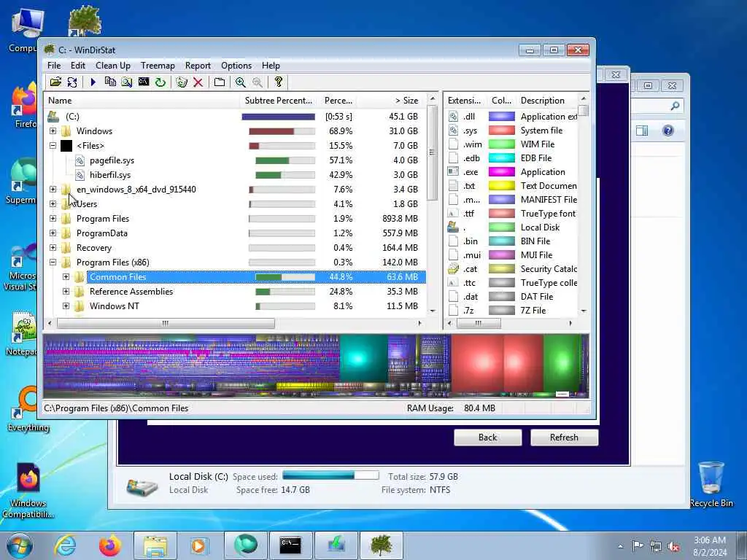Screen dimensions: 747x560
Task: Click the yellow .txt color swatch
Action: coord(502,186)
